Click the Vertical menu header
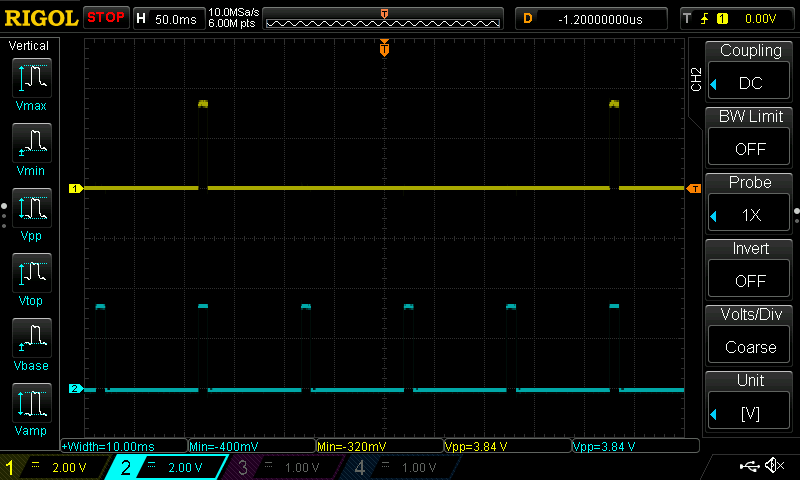Viewport: 800px width, 480px height. (x=29, y=46)
